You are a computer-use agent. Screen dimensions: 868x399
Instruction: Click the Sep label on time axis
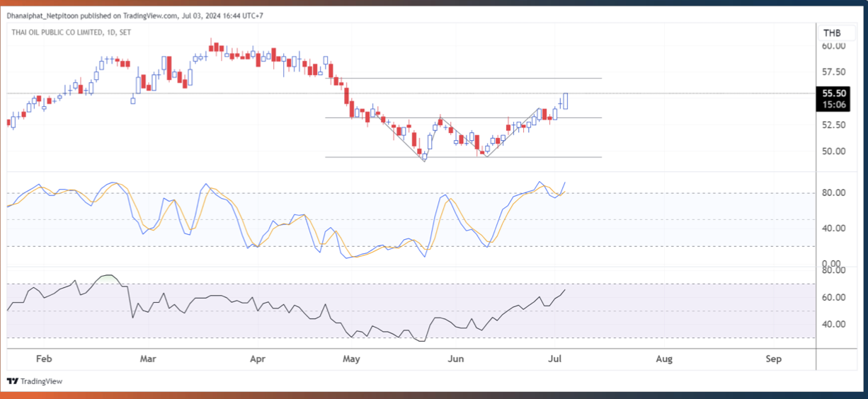pyautogui.click(x=773, y=359)
